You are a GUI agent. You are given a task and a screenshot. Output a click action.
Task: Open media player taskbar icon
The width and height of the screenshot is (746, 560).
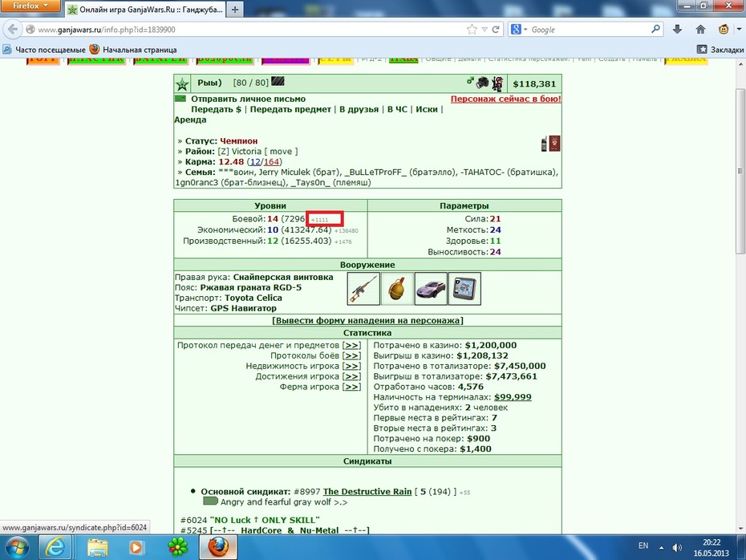pos(135,548)
